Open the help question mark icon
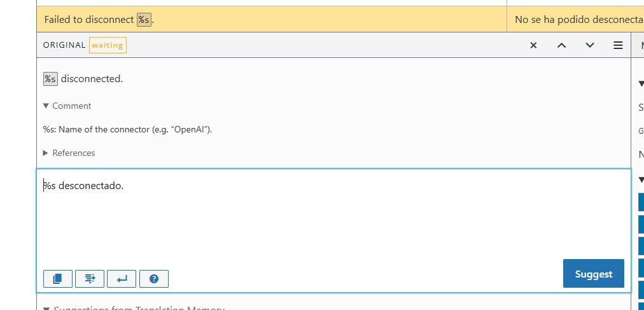The image size is (644, 310). point(153,278)
